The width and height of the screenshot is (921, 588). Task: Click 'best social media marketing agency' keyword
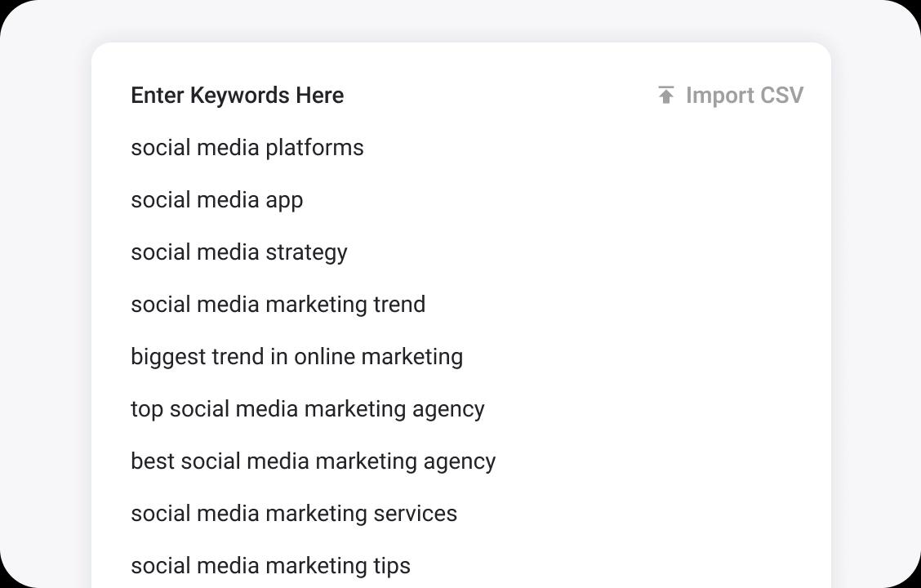pos(313,461)
